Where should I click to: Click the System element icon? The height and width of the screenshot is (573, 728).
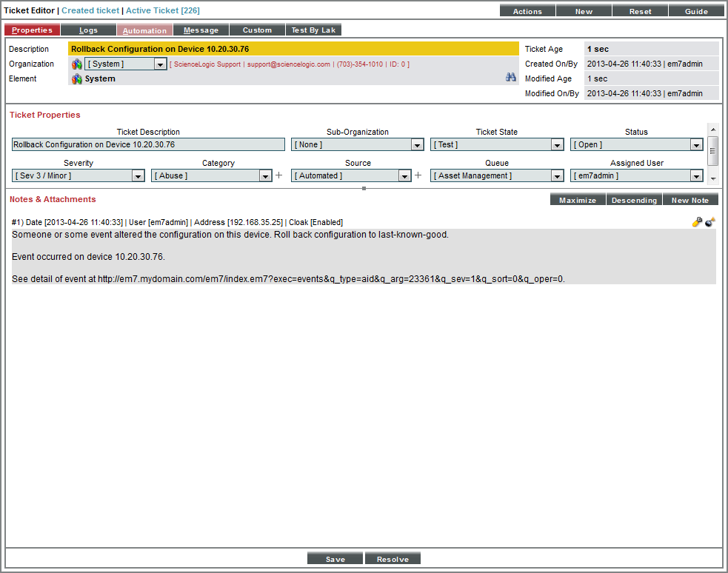76,79
